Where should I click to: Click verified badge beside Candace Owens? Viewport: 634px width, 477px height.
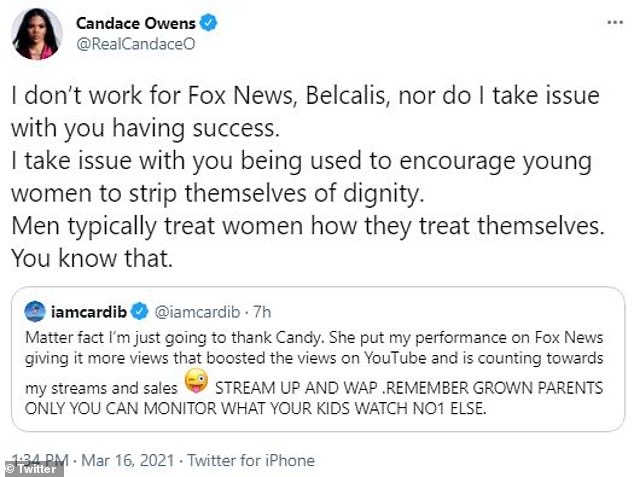coord(208,22)
